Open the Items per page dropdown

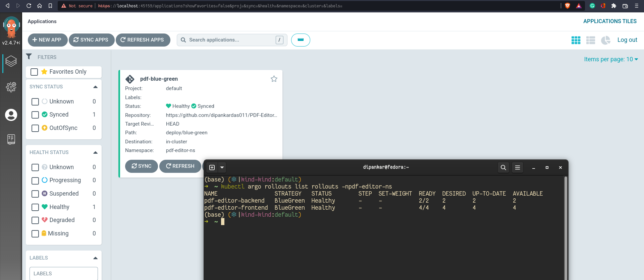click(x=611, y=59)
